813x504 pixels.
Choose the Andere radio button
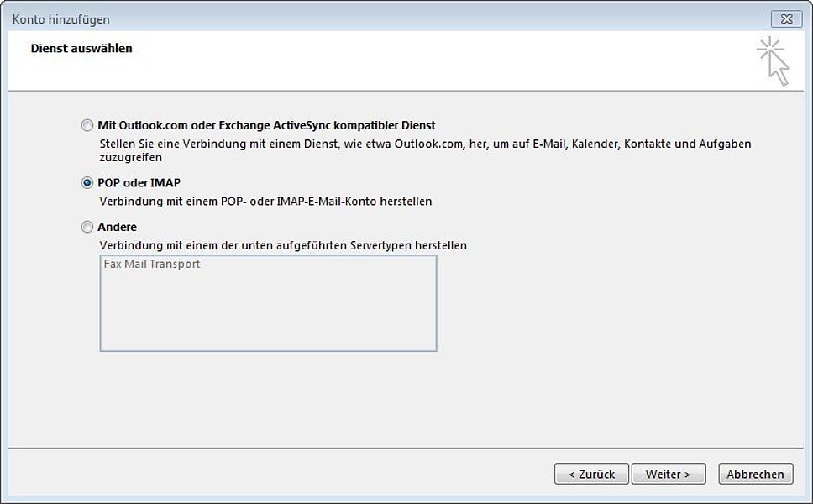tap(87, 227)
